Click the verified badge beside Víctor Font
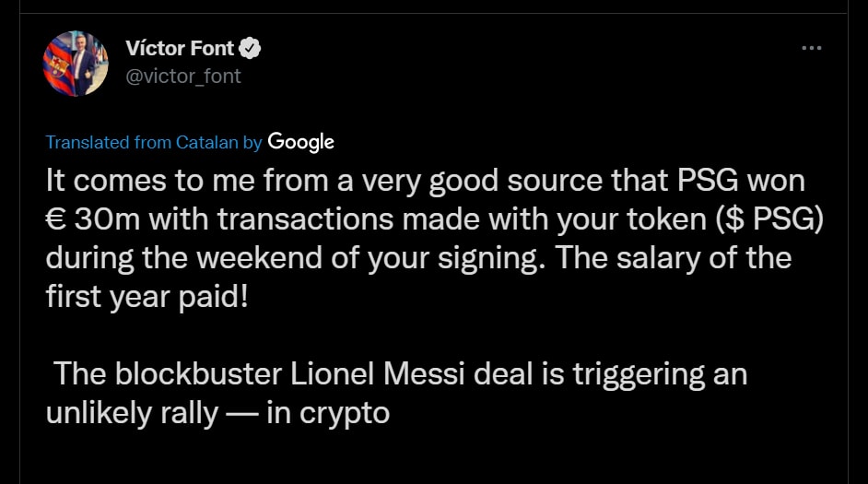 (250, 48)
